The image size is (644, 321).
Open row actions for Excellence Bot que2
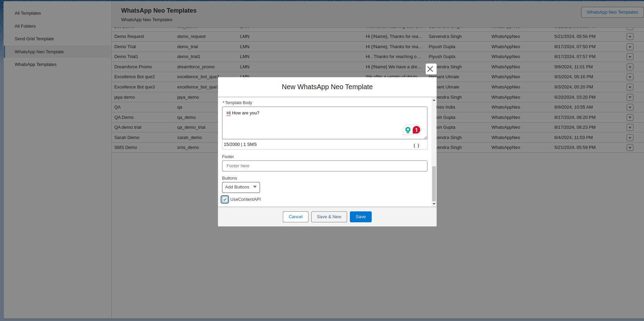630,77
